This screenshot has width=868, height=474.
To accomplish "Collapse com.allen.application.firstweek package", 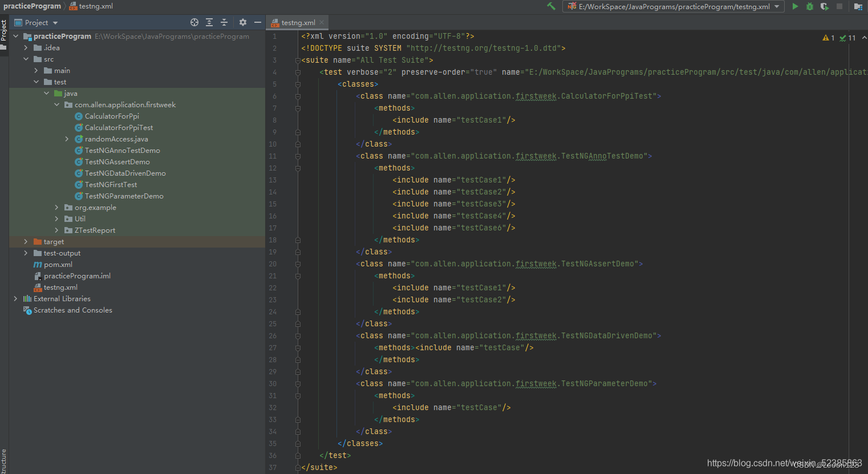I will (56, 104).
